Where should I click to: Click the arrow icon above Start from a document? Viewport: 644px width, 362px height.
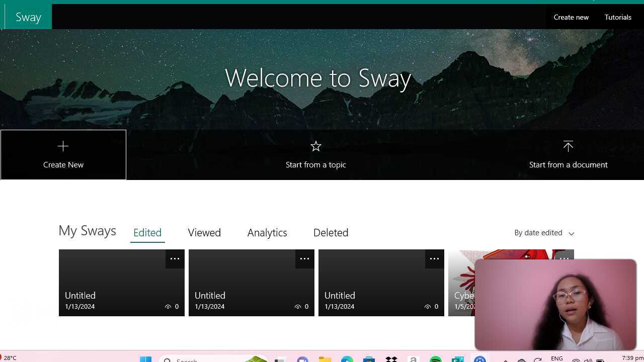[568, 146]
